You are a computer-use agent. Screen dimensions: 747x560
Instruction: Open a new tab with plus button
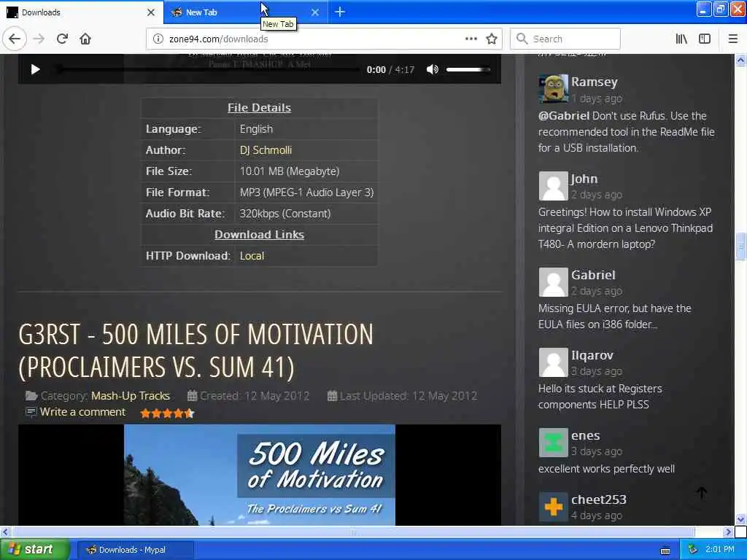pos(340,12)
